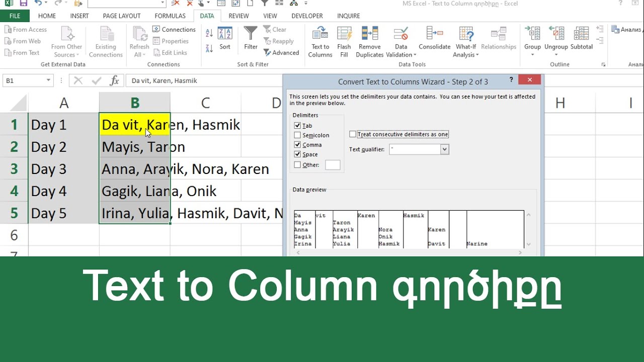Click the help question mark in the wizard
This screenshot has width=644, height=362.
click(x=511, y=80)
